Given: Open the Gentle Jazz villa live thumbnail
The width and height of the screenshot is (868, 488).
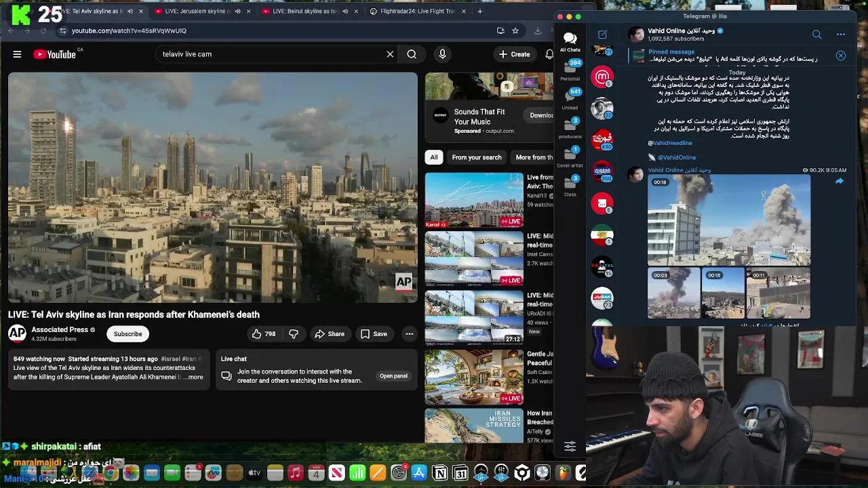Looking at the screenshot, I should tap(474, 377).
